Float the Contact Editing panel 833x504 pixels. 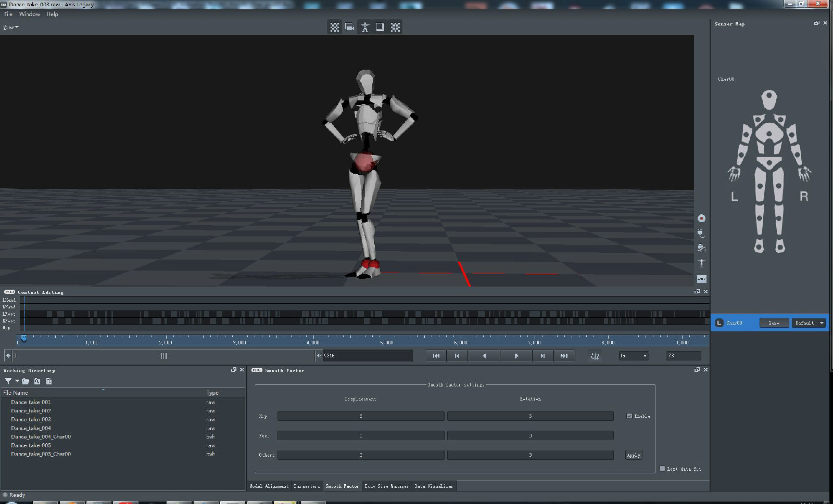[x=697, y=291]
